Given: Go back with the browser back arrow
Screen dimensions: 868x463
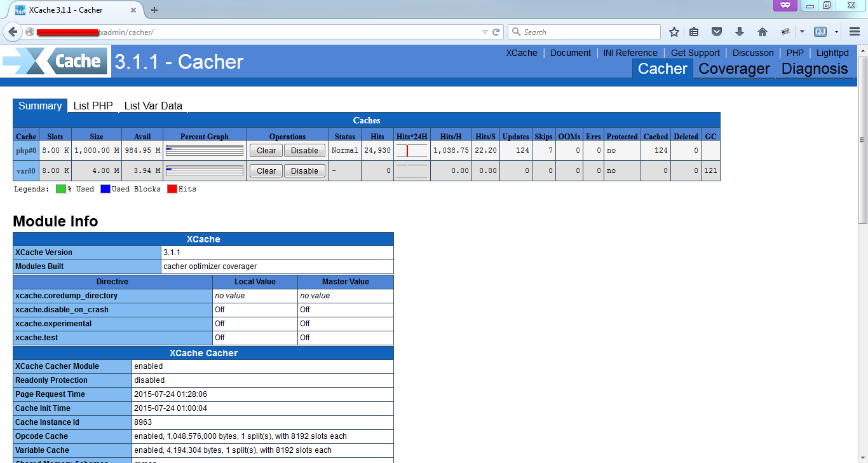Looking at the screenshot, I should (x=13, y=32).
